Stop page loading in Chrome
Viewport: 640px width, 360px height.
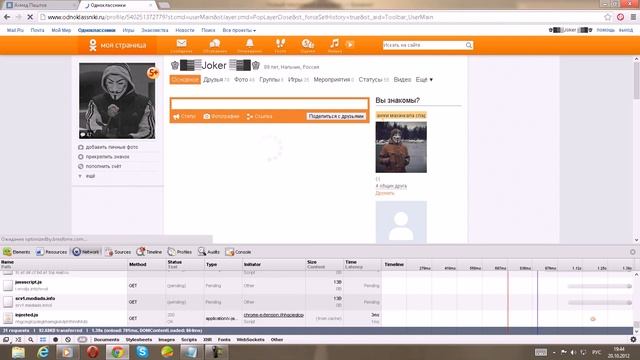[x=30, y=17]
